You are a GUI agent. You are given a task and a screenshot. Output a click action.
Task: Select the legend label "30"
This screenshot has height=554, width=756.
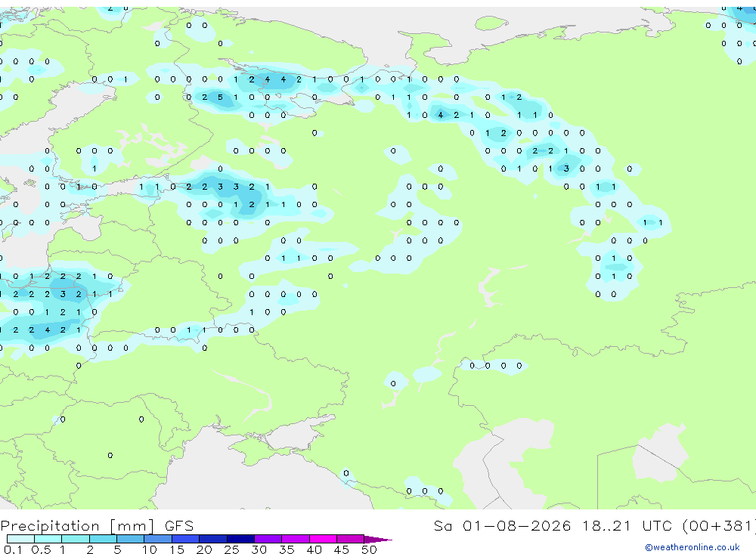point(259,549)
